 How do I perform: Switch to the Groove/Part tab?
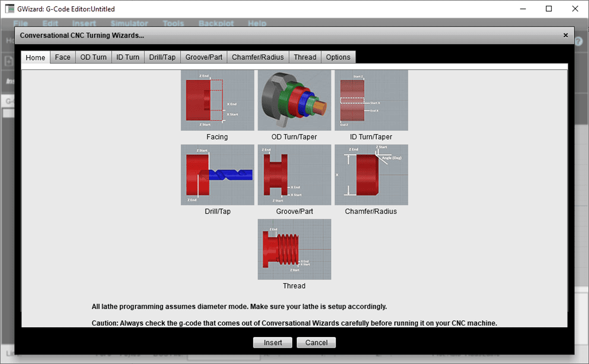(x=203, y=57)
